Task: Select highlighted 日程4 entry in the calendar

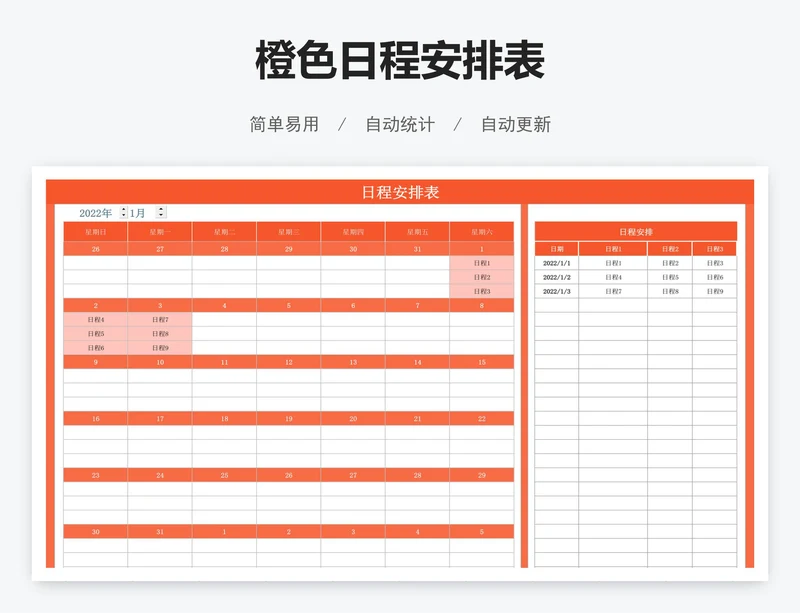Action: 95,320
